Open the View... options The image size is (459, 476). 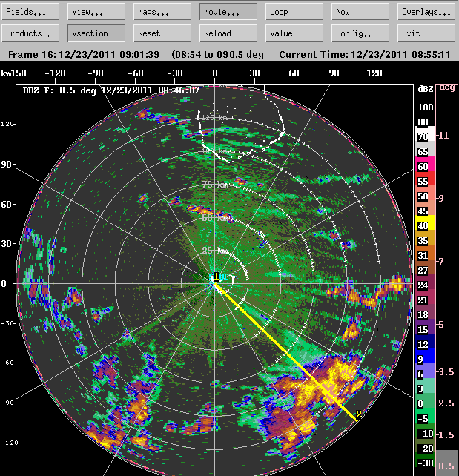click(x=96, y=12)
